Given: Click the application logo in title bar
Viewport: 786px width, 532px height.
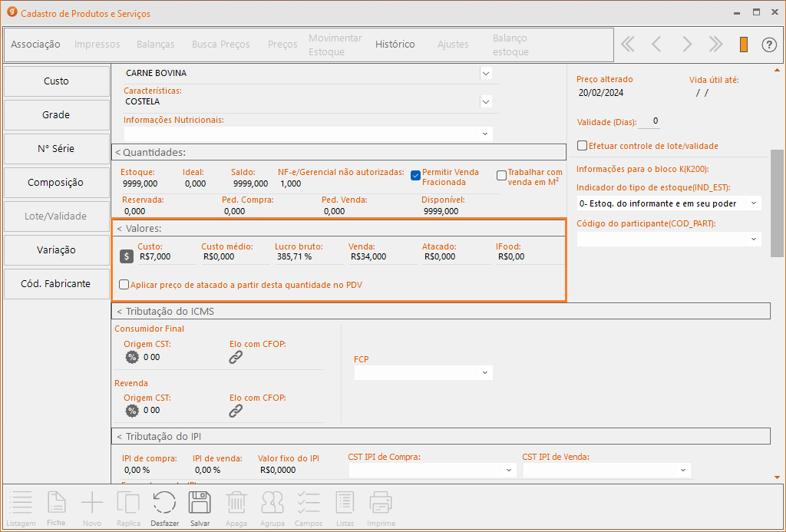Looking at the screenshot, I should point(12,12).
